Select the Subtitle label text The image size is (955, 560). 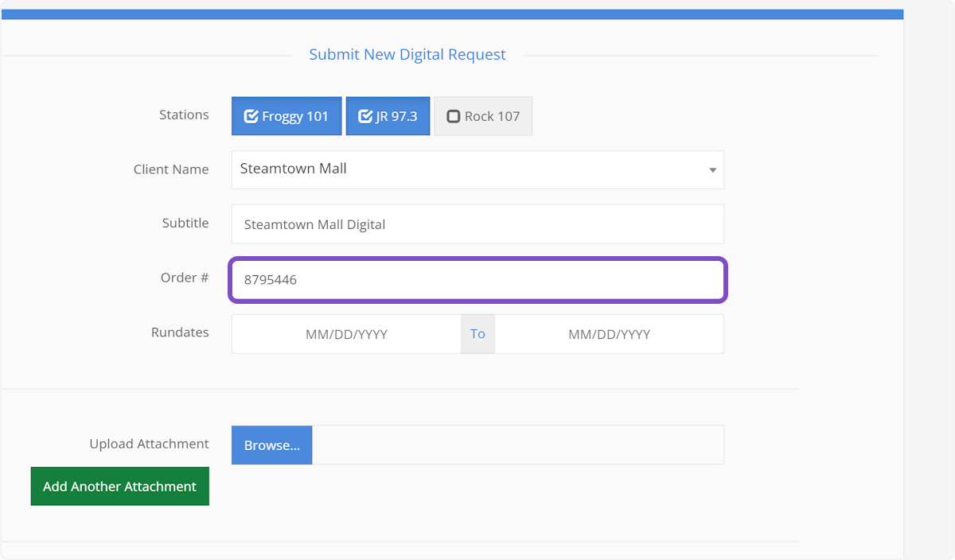point(185,224)
